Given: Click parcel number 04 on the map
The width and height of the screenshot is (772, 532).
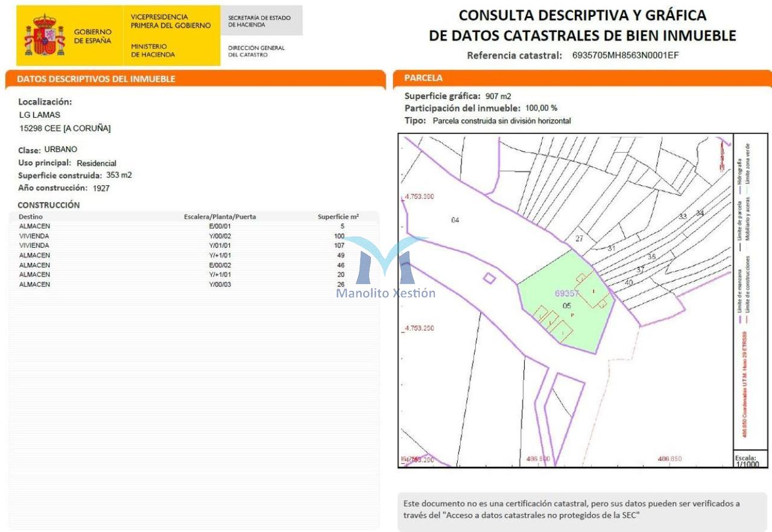Looking at the screenshot, I should [x=455, y=220].
